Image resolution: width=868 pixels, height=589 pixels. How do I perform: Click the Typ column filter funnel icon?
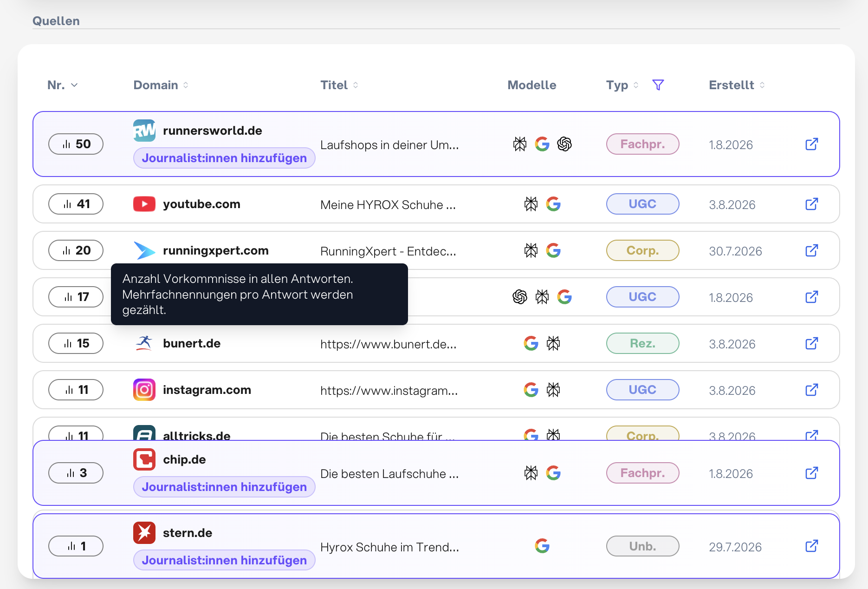(x=658, y=85)
